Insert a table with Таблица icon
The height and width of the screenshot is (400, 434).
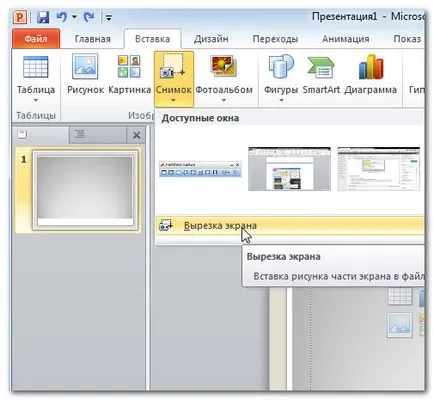click(36, 67)
